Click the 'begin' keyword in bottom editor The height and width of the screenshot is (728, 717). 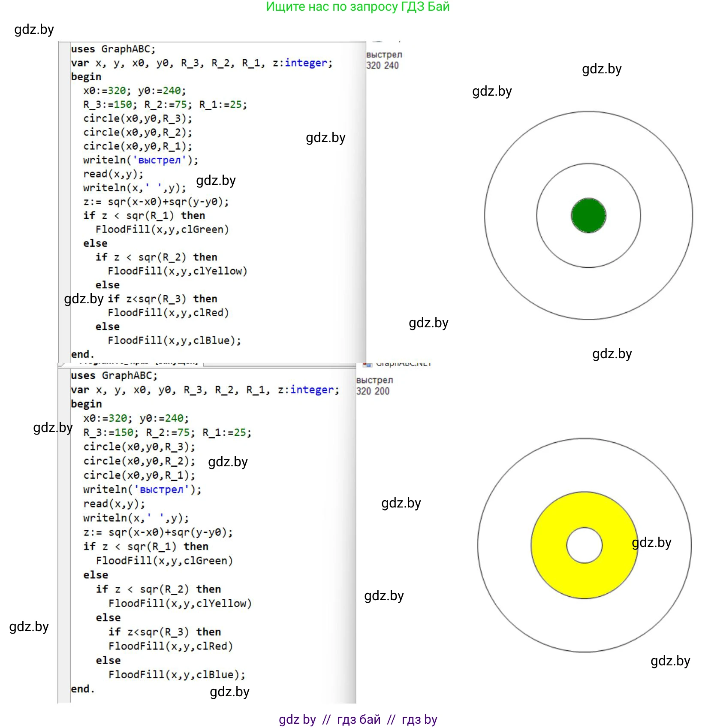click(86, 404)
